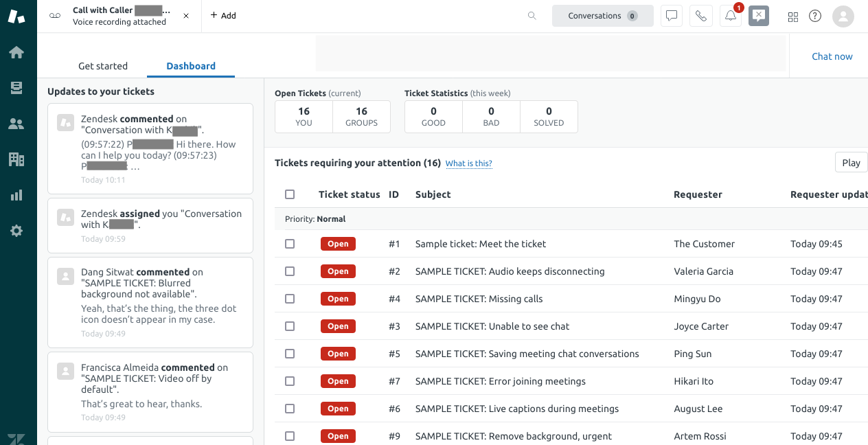Select the Dashboard tab

(191, 66)
